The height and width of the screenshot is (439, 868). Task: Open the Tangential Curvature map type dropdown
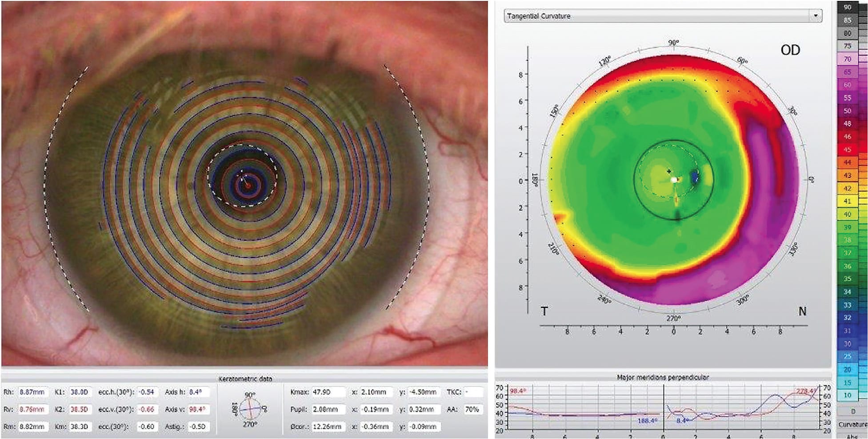(662, 16)
